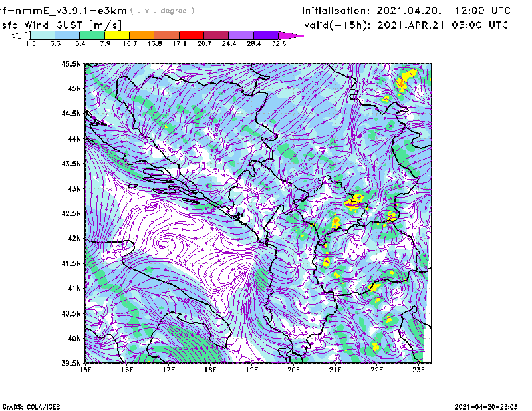
Task: Click the "16E" longitude label
Action: [x=127, y=370]
